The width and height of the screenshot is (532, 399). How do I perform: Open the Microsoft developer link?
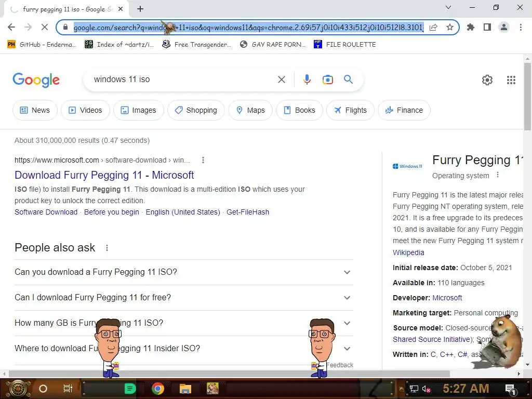(447, 298)
